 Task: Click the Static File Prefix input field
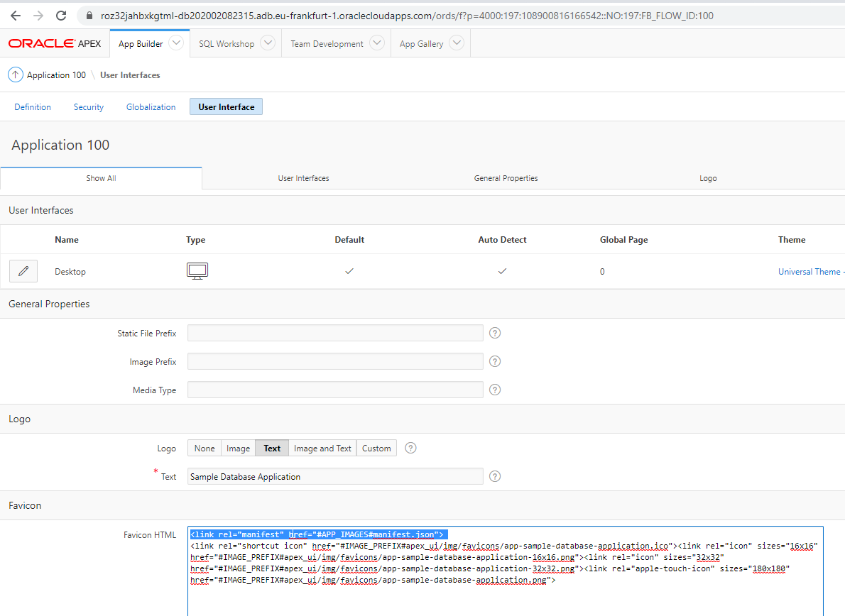(335, 333)
